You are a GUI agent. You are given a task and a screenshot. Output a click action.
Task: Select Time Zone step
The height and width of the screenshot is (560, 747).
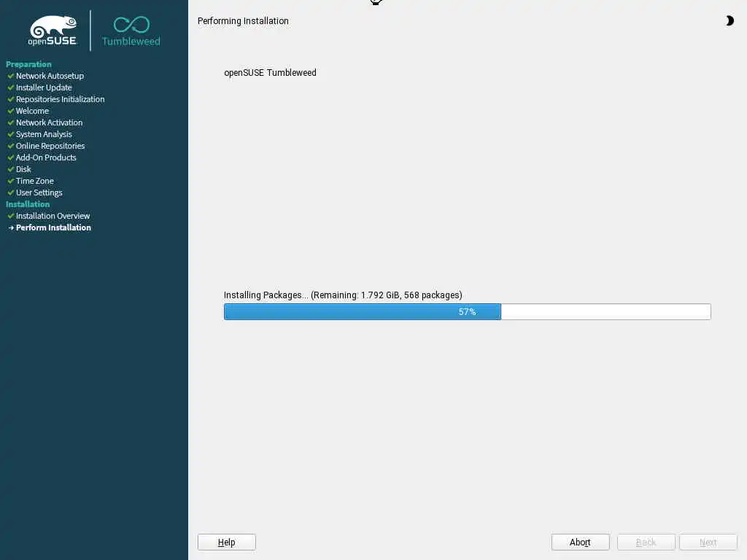coord(35,181)
